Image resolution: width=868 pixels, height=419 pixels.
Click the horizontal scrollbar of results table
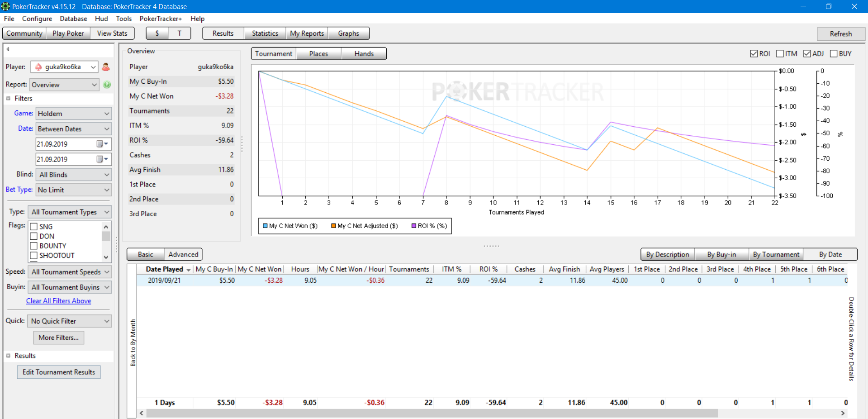432,413
